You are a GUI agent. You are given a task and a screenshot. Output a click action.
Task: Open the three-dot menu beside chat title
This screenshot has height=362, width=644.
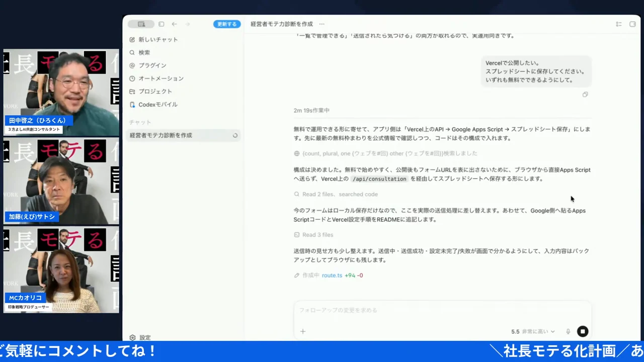pos(321,24)
